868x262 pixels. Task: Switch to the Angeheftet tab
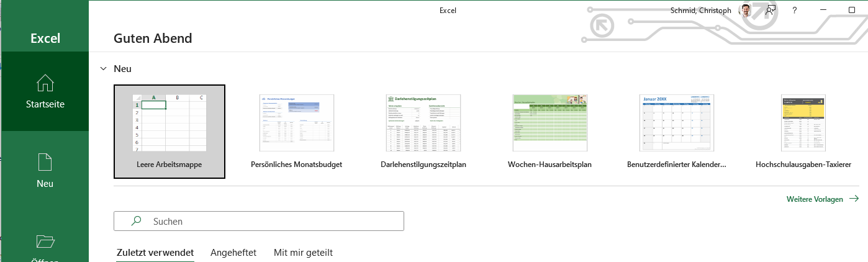233,253
